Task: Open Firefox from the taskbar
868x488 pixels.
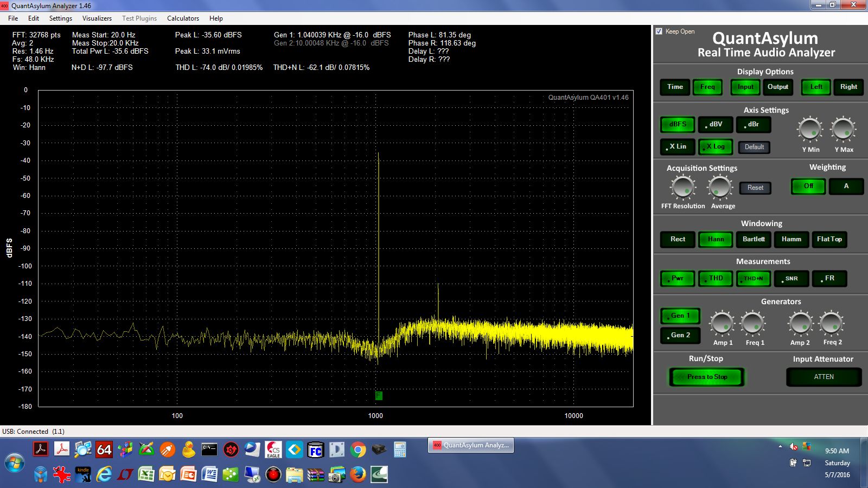Action: tap(358, 475)
